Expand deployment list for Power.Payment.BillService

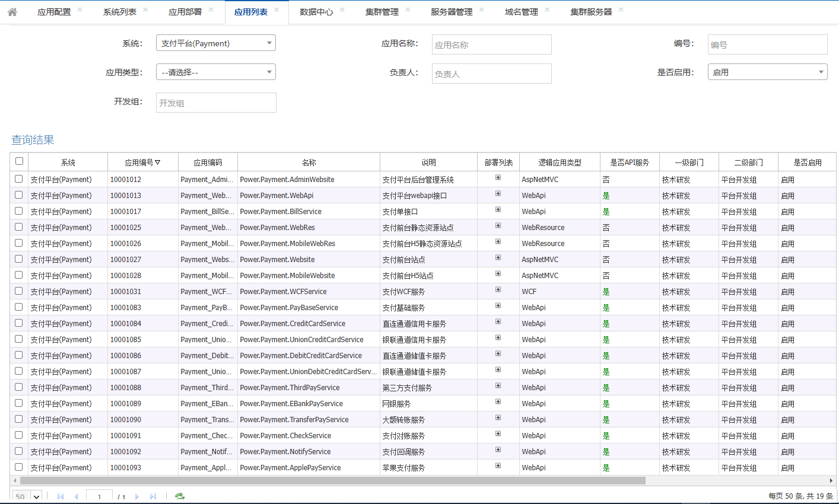(498, 209)
